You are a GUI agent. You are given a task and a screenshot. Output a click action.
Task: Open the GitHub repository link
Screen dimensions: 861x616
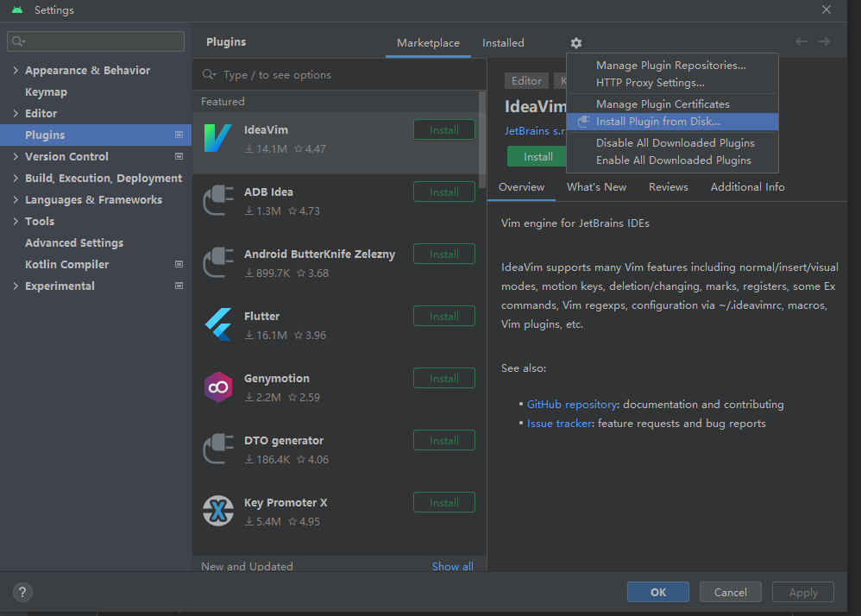pos(571,405)
